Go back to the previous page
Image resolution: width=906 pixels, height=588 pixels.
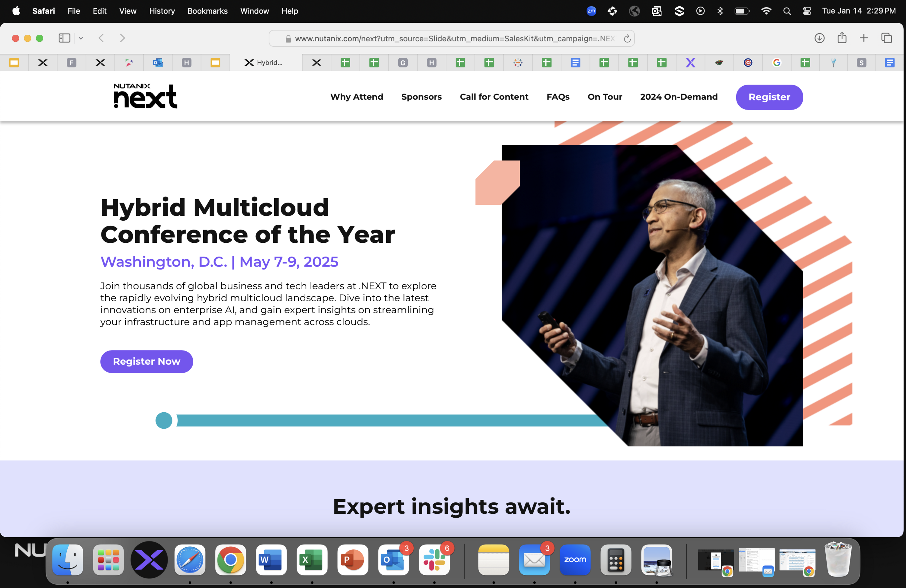pyautogui.click(x=101, y=38)
